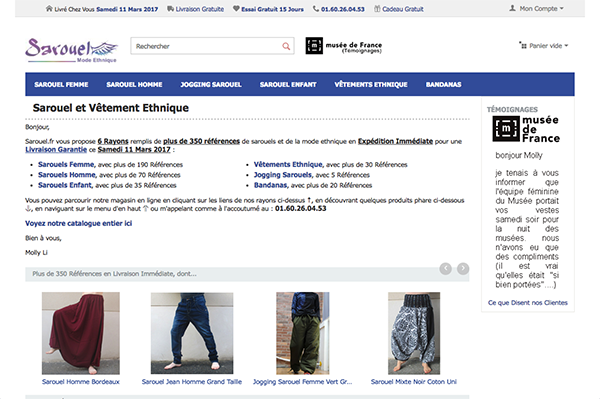Click the TÉMOIGNAGES sidebar heading
The height and width of the screenshot is (399, 600).
pyautogui.click(x=512, y=109)
